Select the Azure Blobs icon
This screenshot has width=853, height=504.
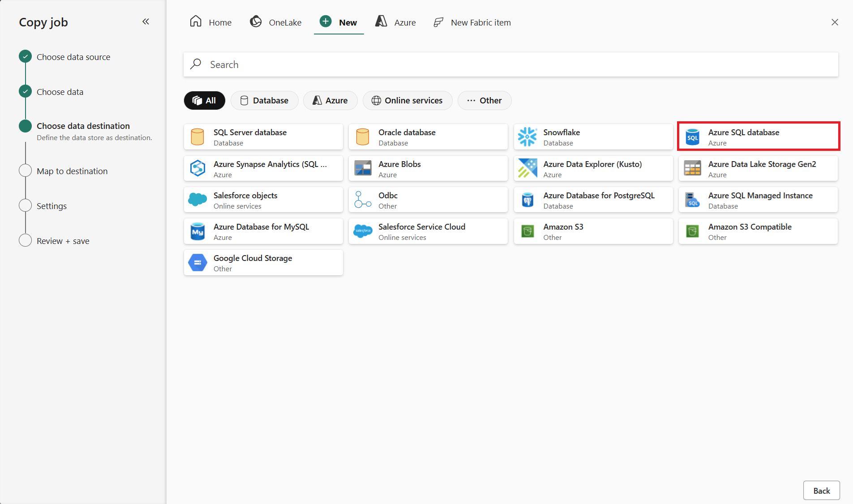tap(363, 168)
